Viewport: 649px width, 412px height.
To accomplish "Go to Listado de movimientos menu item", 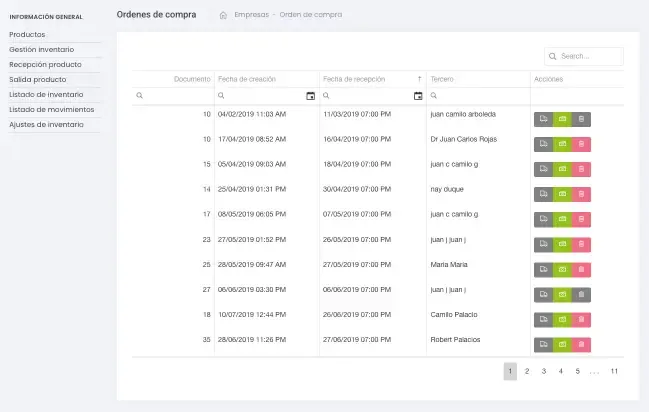I will coord(52,109).
